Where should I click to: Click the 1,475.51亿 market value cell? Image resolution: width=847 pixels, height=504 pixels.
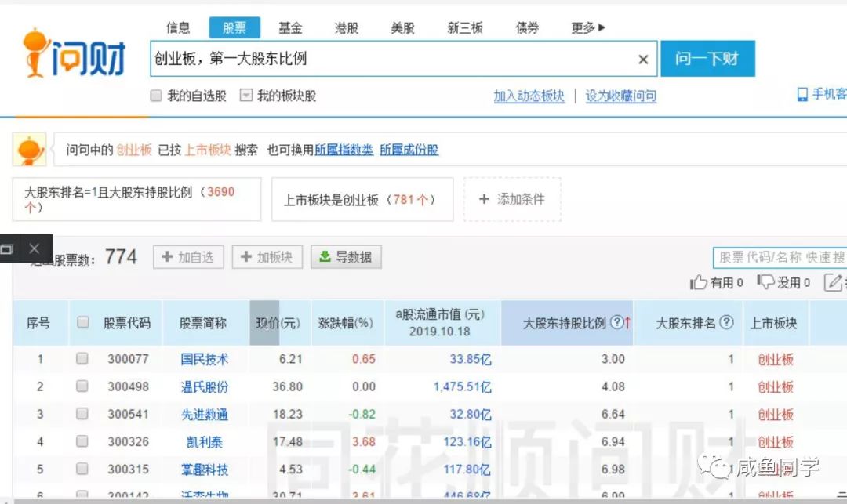(463, 386)
